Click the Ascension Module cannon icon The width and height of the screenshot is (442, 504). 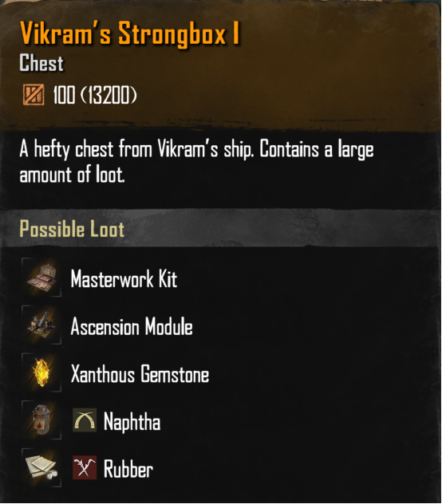click(x=41, y=325)
